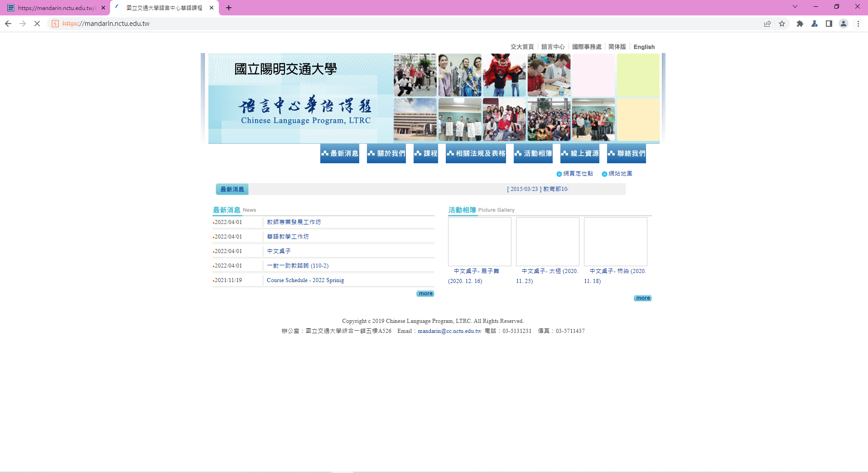The height and width of the screenshot is (473, 868).
Task: Click the 最新消息 News section heading
Action: coord(234,210)
